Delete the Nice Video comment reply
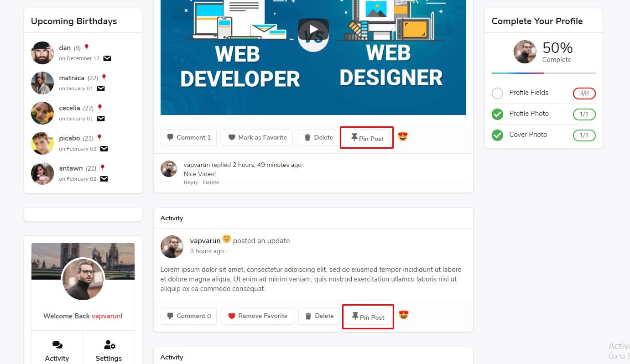 pyautogui.click(x=211, y=182)
